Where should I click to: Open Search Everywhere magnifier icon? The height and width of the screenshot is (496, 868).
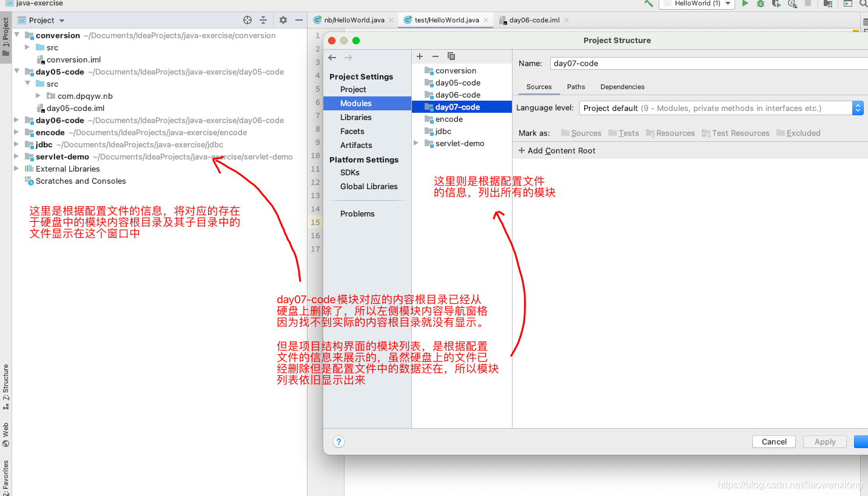click(x=863, y=3)
